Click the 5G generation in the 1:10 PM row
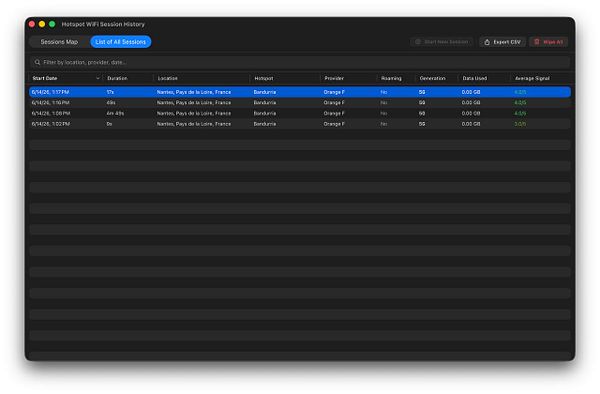Screen dimensions: 600x394 click(x=422, y=103)
